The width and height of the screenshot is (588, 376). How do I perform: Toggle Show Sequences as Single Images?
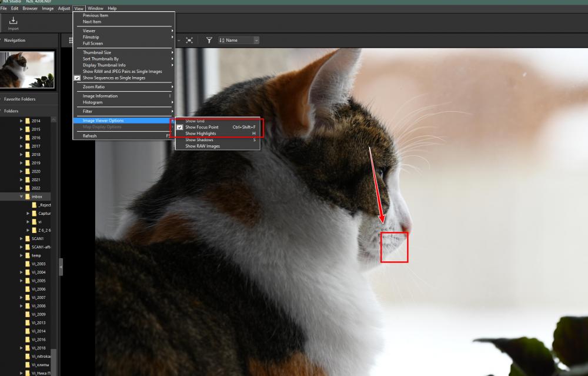point(123,78)
